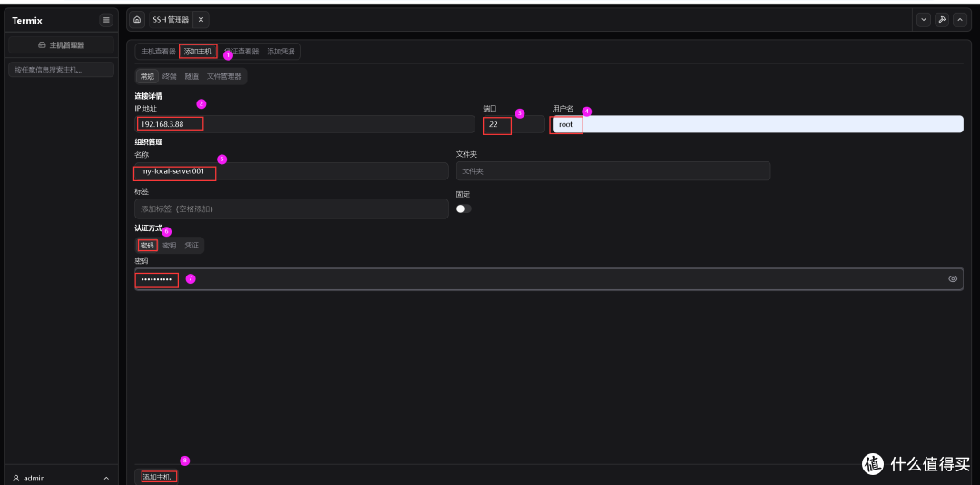Switch to the SSH 管理器 tab

tap(170, 20)
